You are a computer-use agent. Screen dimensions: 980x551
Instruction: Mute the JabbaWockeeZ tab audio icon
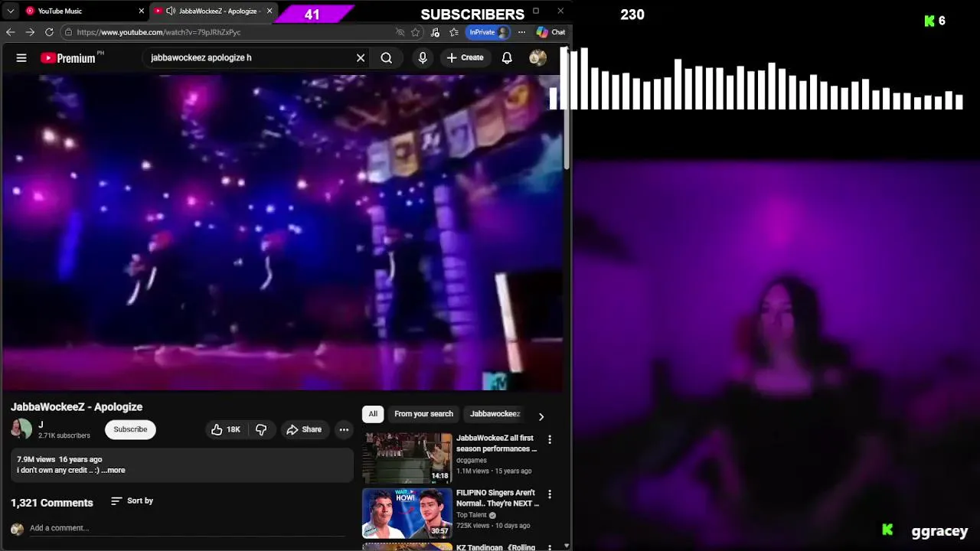(171, 11)
